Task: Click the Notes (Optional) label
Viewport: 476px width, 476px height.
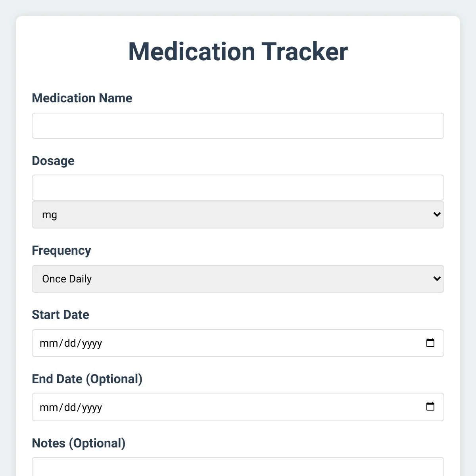Action: [x=79, y=443]
